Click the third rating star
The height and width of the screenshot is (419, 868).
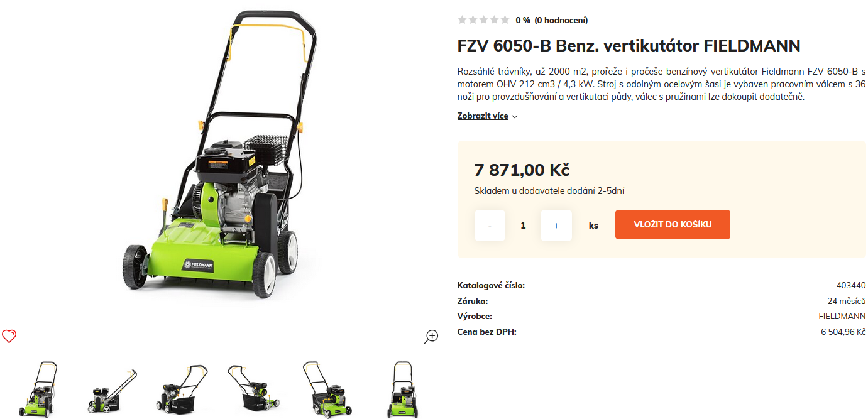pyautogui.click(x=484, y=20)
